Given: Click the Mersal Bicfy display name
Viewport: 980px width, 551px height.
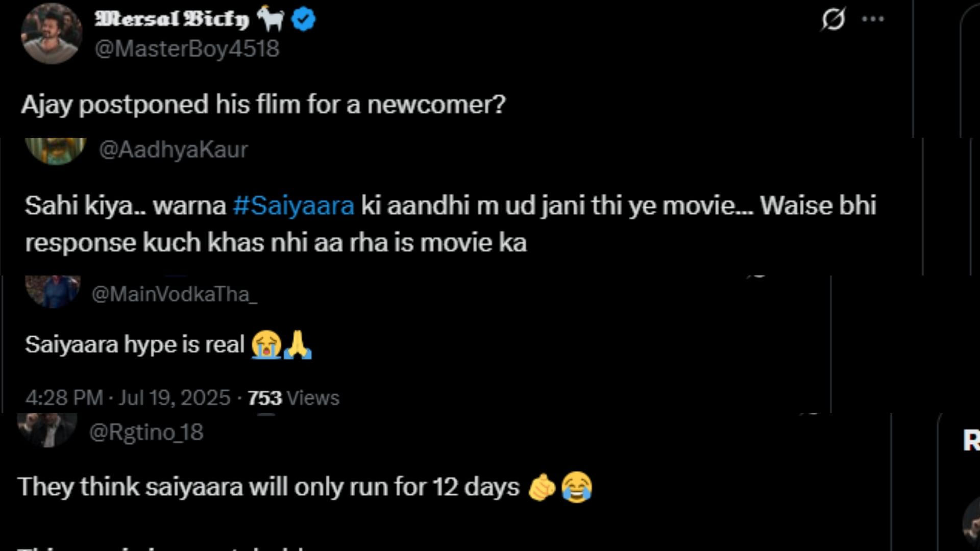Looking at the screenshot, I should [172, 19].
